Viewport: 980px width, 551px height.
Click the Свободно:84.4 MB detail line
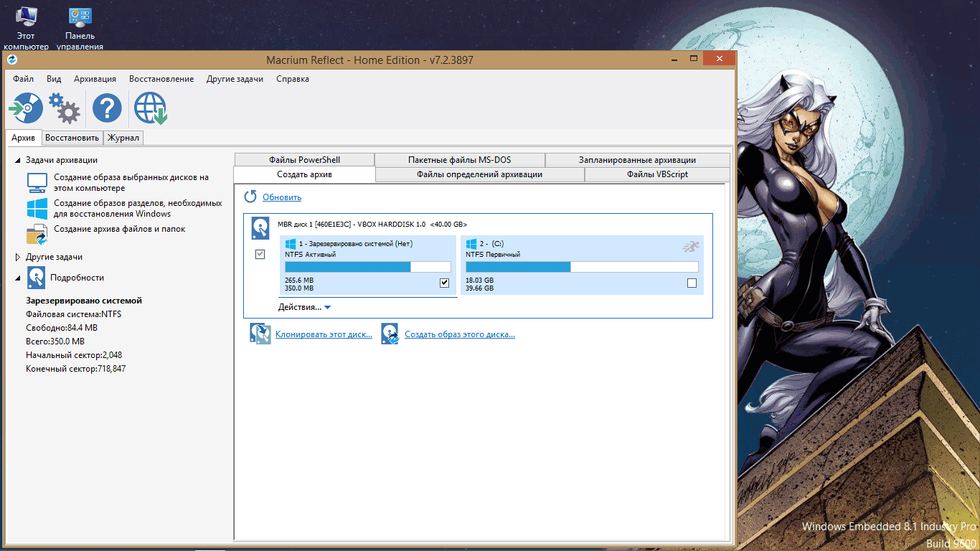tap(62, 328)
